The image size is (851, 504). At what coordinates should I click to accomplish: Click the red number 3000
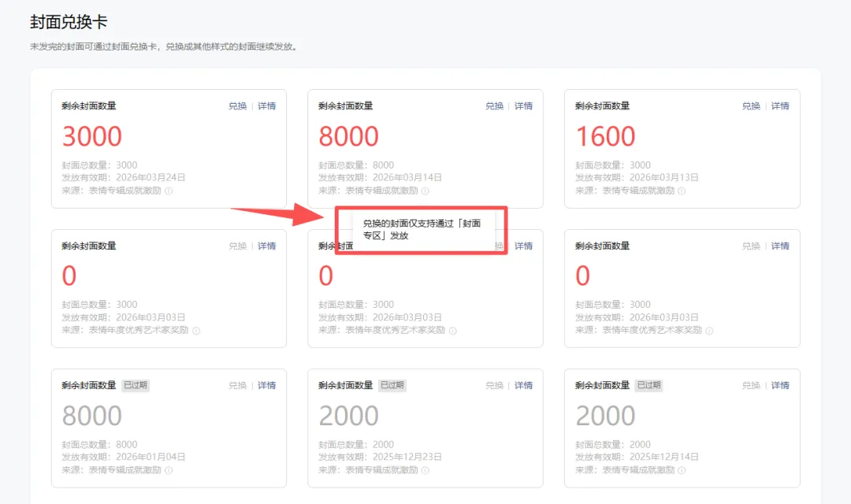[91, 136]
